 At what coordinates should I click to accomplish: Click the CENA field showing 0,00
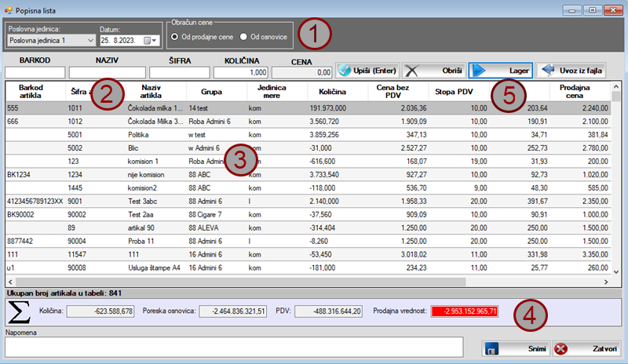(x=302, y=72)
